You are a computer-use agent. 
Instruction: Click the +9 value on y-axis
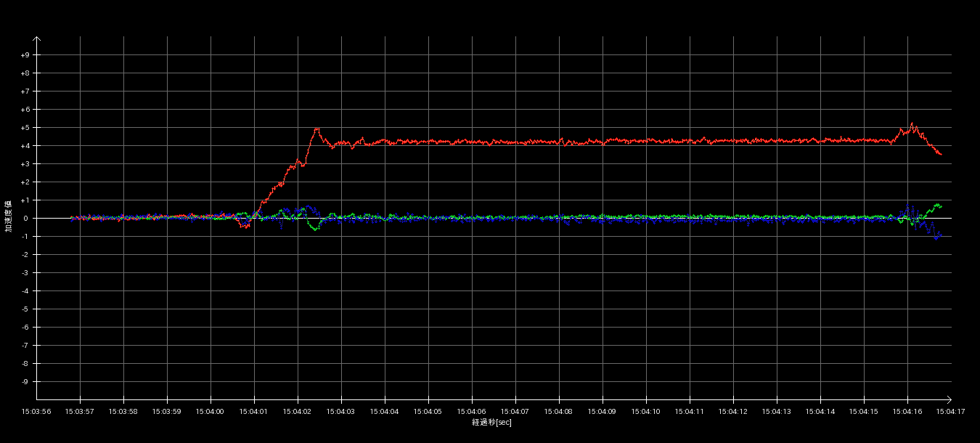pos(25,55)
